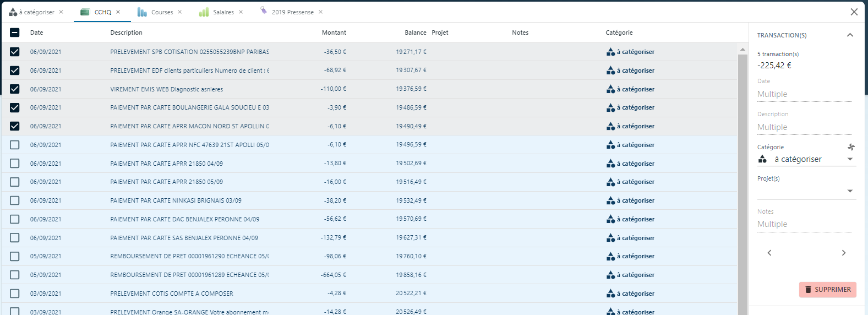The height and width of the screenshot is (315, 868).
Task: Sort by the Montant column header
Action: click(334, 32)
